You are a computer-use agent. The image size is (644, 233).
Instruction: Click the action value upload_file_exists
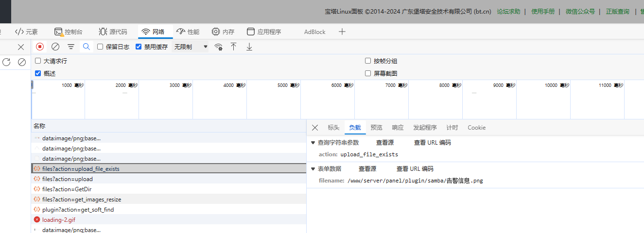click(x=369, y=154)
